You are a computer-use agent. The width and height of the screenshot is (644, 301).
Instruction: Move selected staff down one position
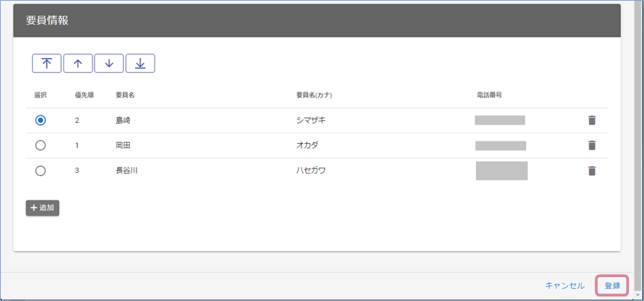(109, 63)
